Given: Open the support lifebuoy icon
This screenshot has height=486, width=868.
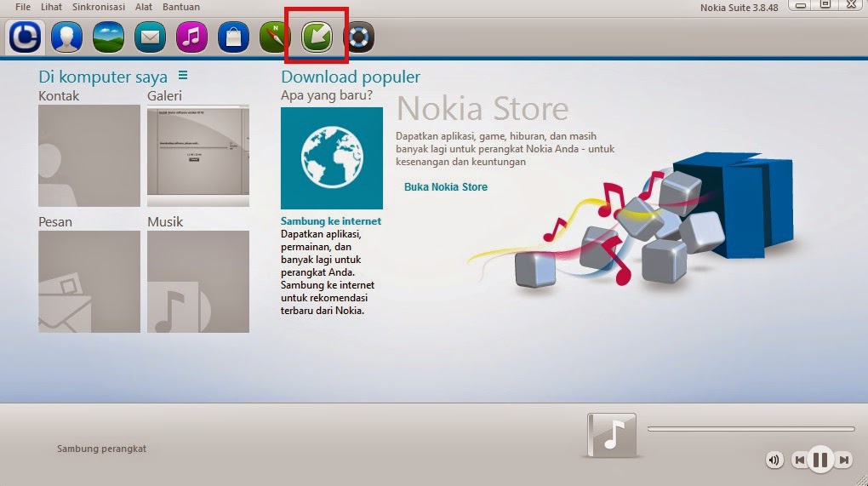Looking at the screenshot, I should pyautogui.click(x=359, y=37).
